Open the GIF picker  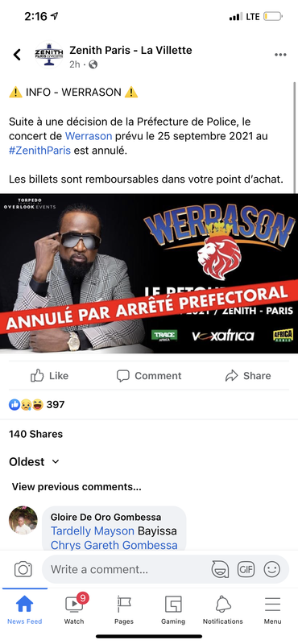(x=246, y=570)
